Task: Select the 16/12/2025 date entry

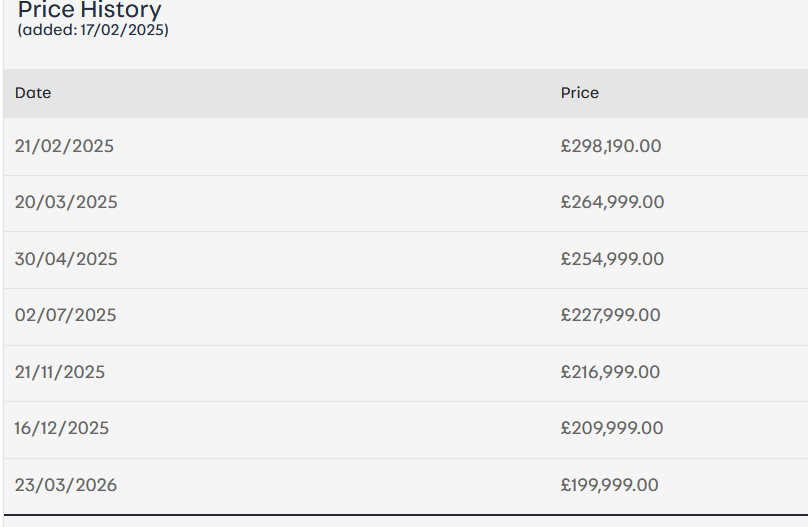Action: (62, 428)
